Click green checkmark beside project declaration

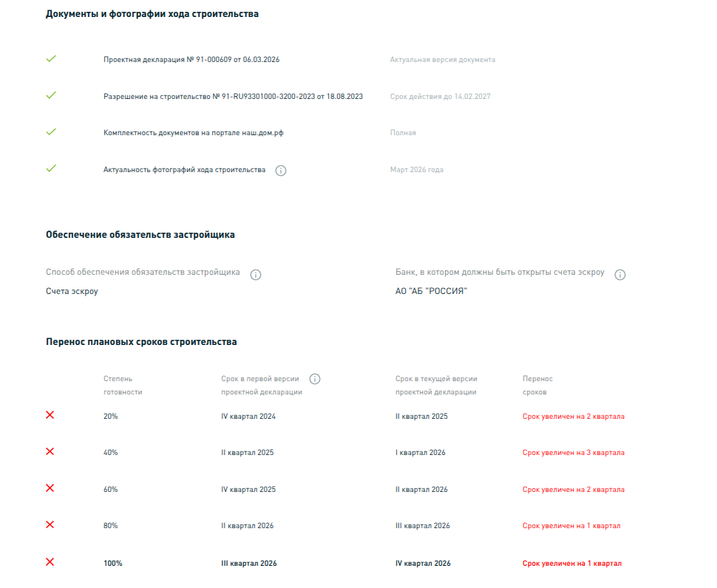coord(51,59)
